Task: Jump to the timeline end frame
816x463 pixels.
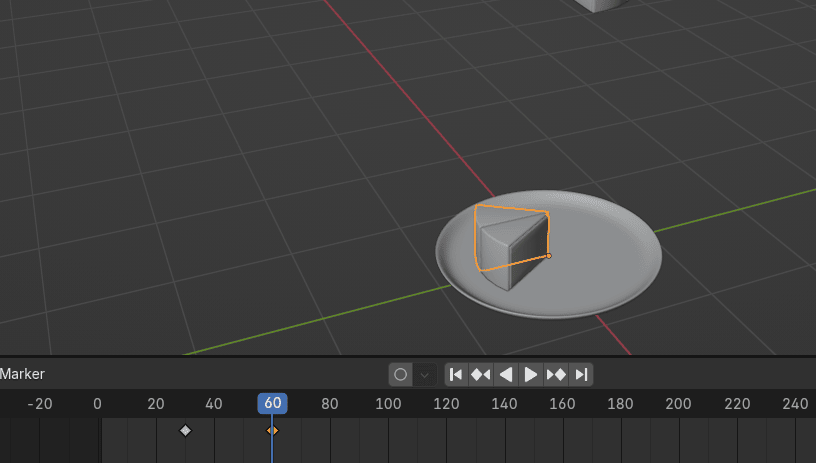Action: pyautogui.click(x=581, y=374)
